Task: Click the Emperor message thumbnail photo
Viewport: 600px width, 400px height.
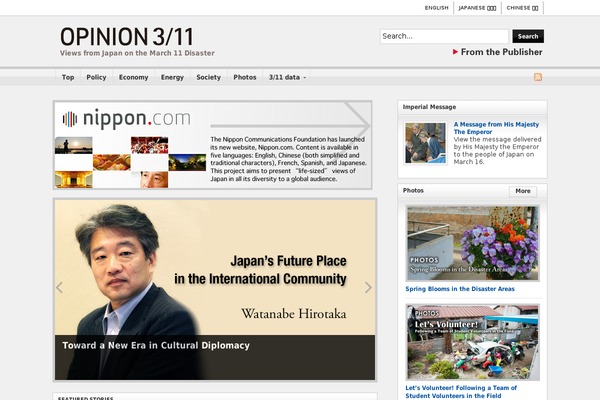Action: pos(426,143)
